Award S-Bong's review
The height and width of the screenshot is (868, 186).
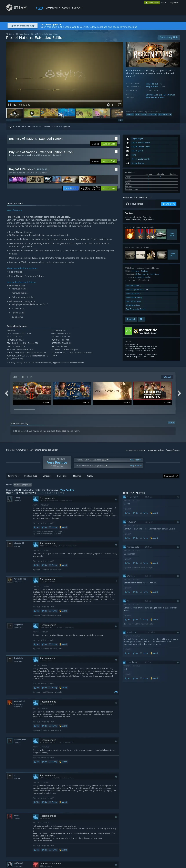pyautogui.click(x=63, y=527)
